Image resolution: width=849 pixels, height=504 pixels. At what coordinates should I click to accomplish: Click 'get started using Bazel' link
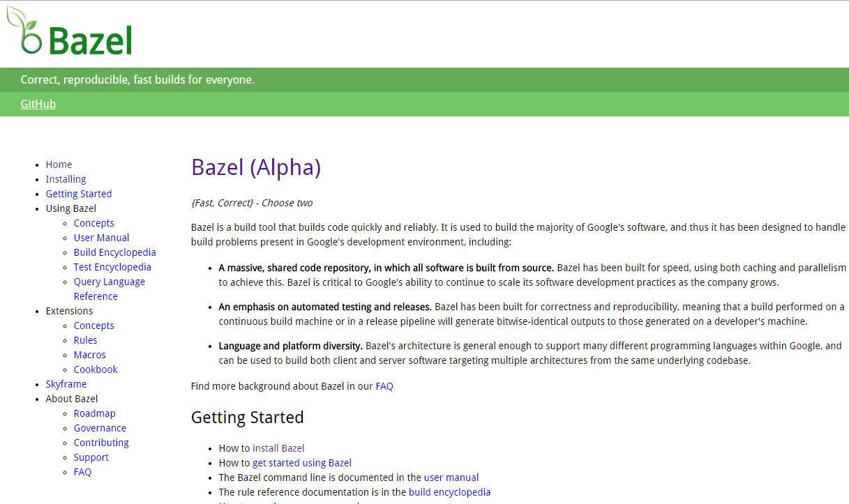tap(302, 463)
